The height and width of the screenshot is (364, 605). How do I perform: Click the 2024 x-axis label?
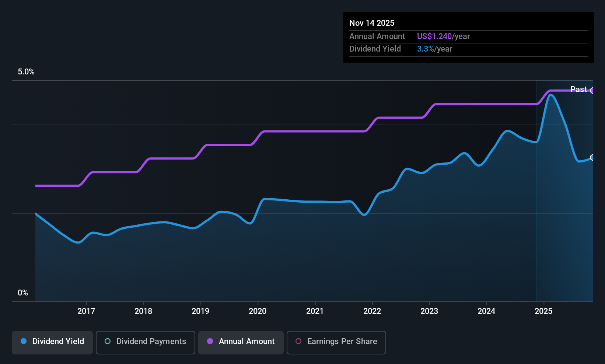pyautogui.click(x=486, y=311)
